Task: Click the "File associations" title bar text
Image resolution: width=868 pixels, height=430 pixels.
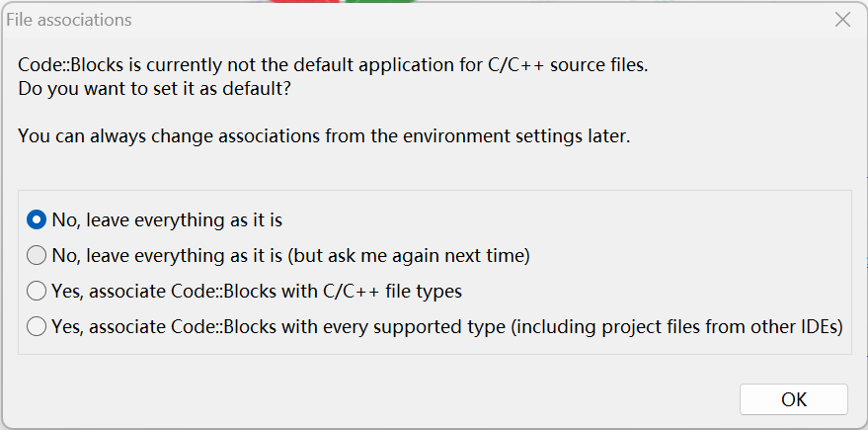Action: click(69, 20)
